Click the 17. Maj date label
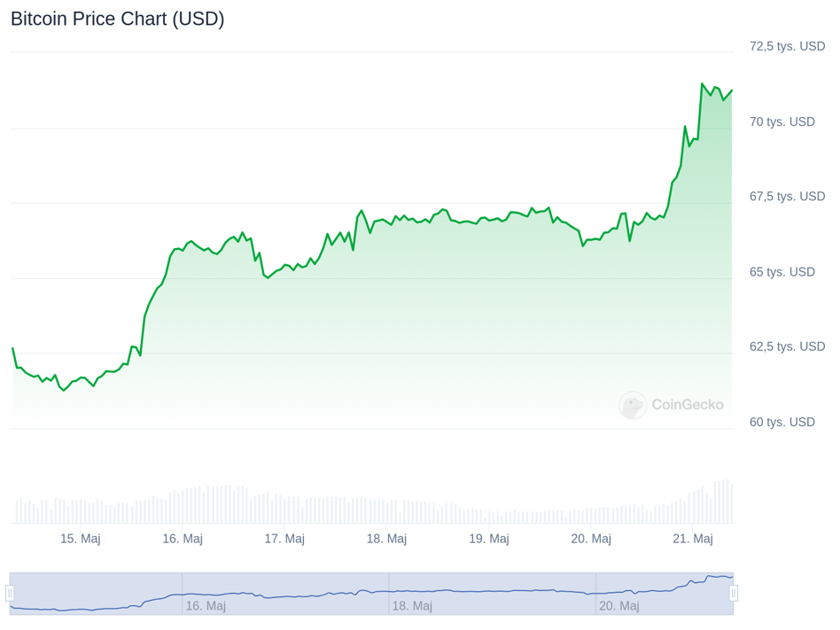This screenshot has width=840, height=630. (284, 539)
